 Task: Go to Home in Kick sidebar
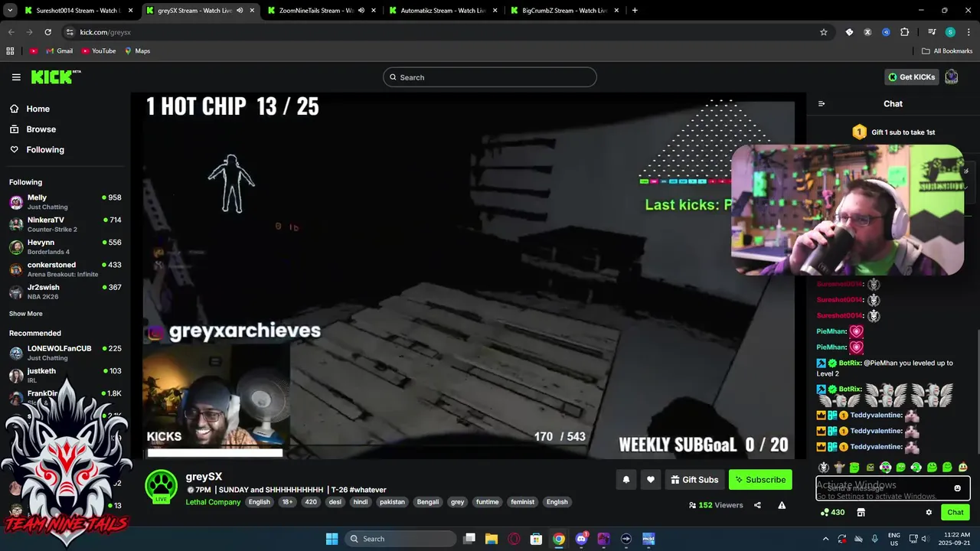pos(38,109)
